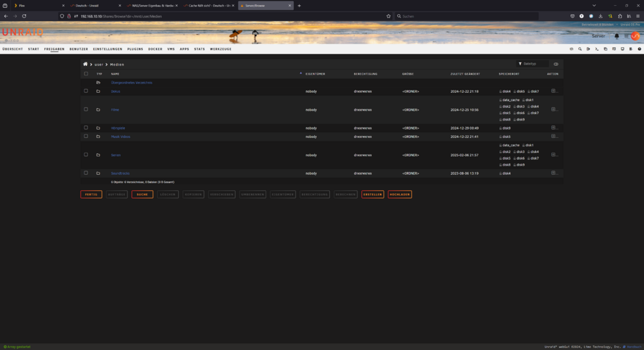The height and width of the screenshot is (350, 644).
Task: Check the Filme folder checkbox
Action: [86, 110]
